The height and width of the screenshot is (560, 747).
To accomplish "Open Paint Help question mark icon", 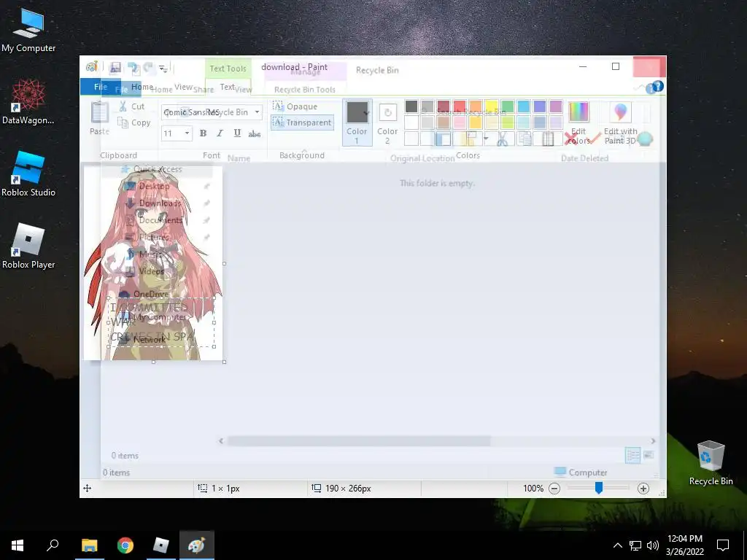I will [x=657, y=86].
